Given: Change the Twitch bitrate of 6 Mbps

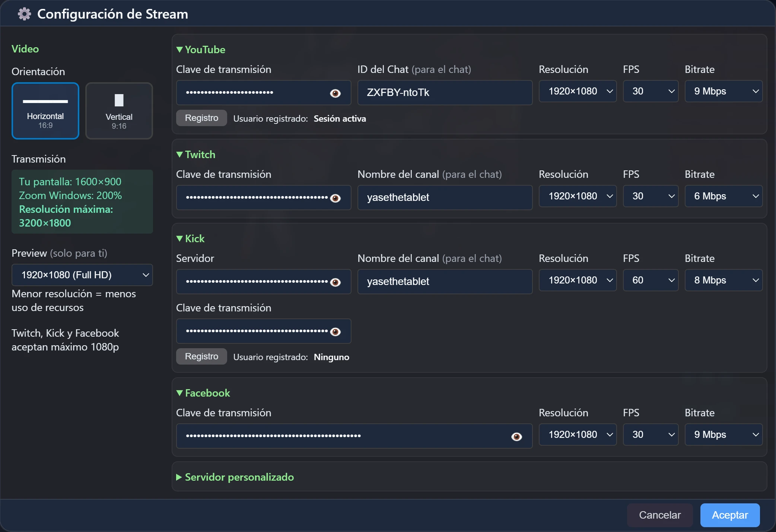Looking at the screenshot, I should pyautogui.click(x=723, y=196).
